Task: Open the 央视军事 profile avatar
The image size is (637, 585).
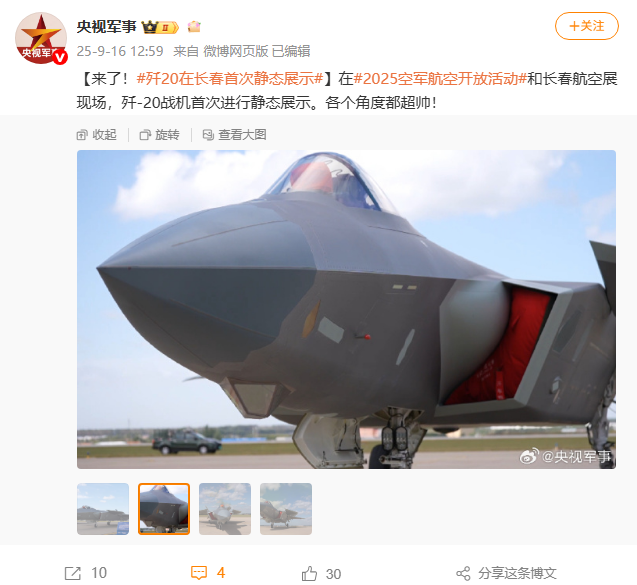Action: coord(41,38)
